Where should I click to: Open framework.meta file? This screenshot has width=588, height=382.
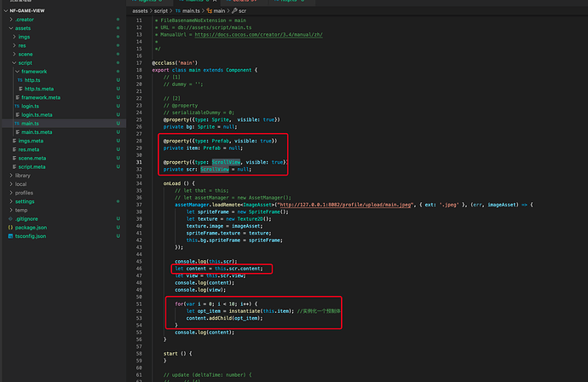(41, 97)
